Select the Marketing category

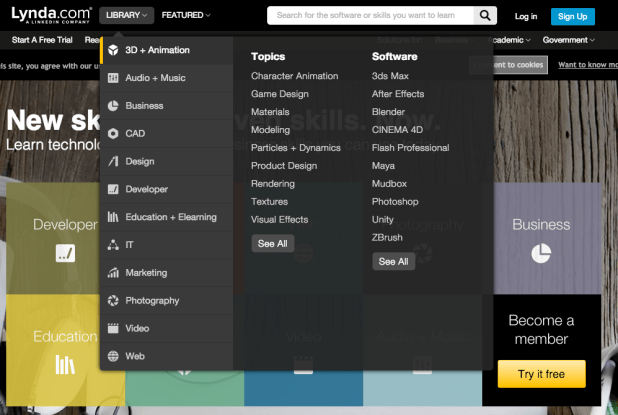click(166, 273)
